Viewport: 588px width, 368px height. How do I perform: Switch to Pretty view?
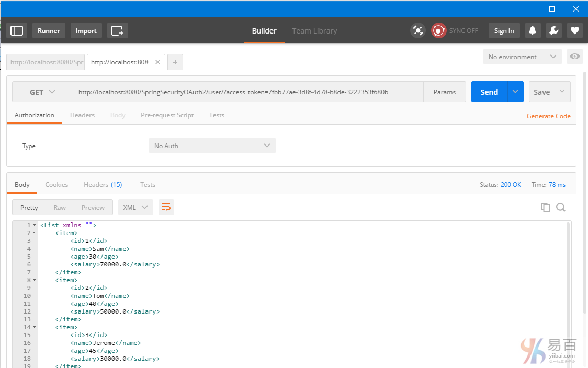[x=29, y=207]
